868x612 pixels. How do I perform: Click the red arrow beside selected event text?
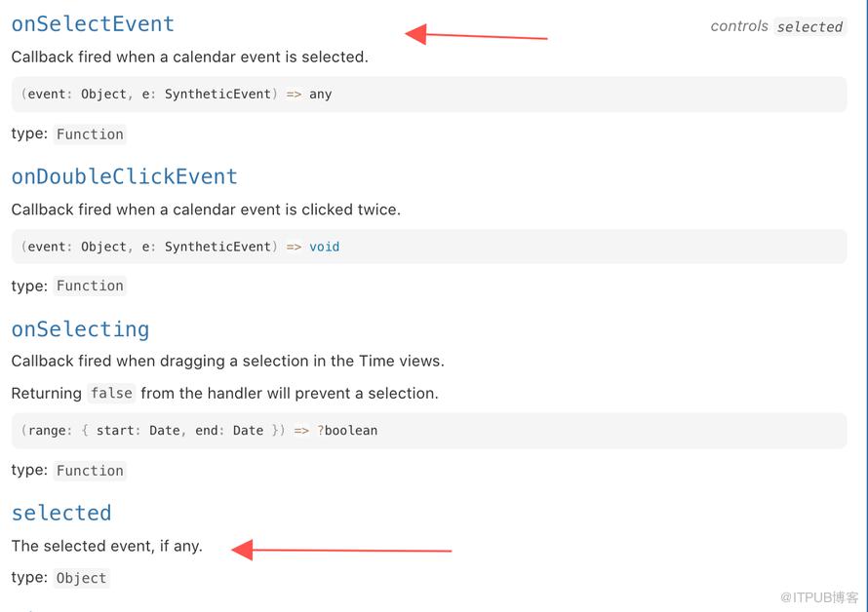341,550
